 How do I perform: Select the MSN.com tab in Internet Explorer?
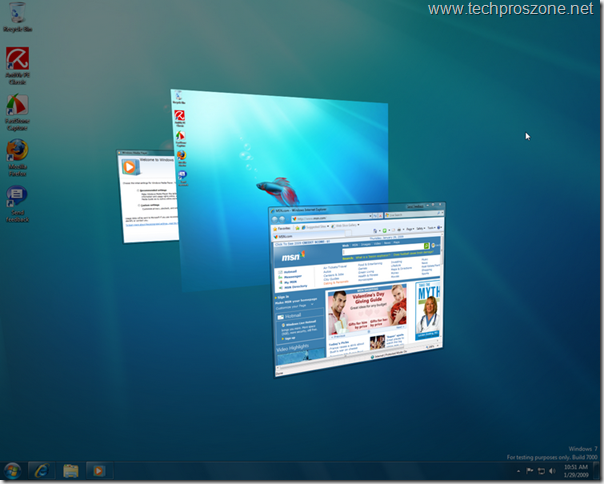point(309,236)
